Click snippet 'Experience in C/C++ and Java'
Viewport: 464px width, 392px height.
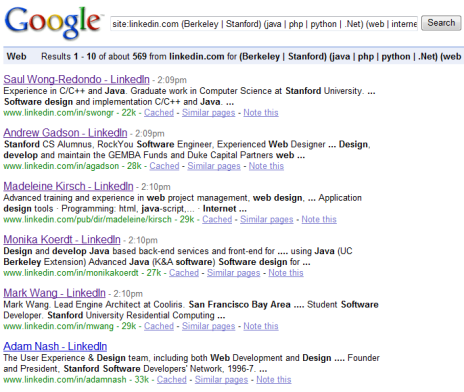click(64, 91)
